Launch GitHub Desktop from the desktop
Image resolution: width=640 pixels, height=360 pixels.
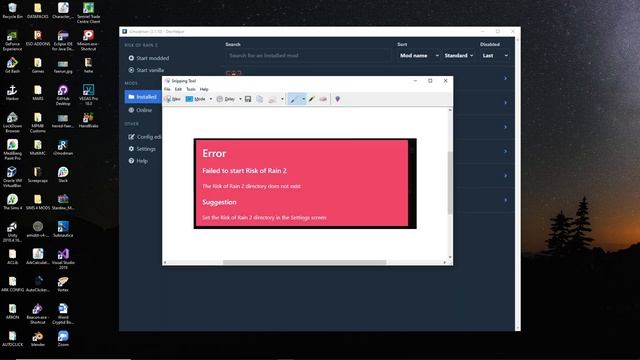[63, 95]
